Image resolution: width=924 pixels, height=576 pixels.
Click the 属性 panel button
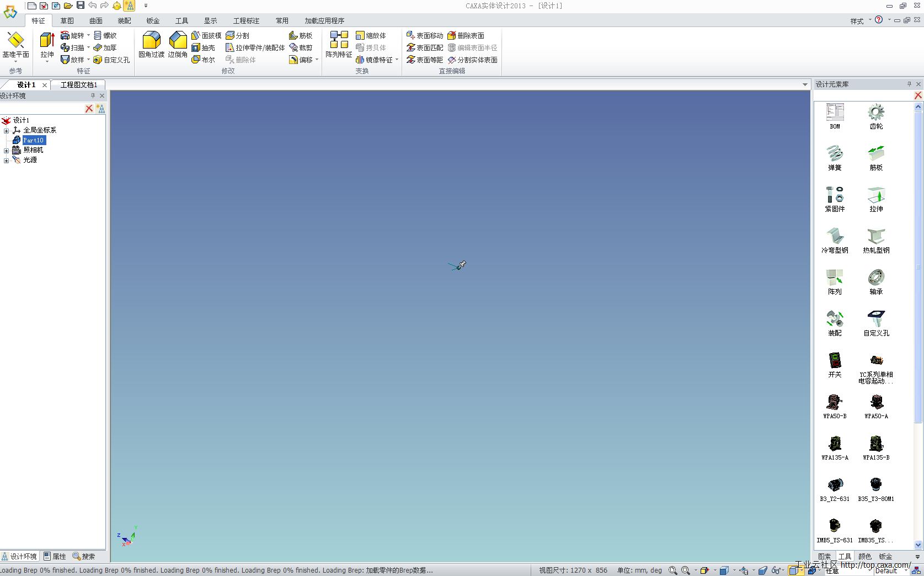[x=55, y=557]
